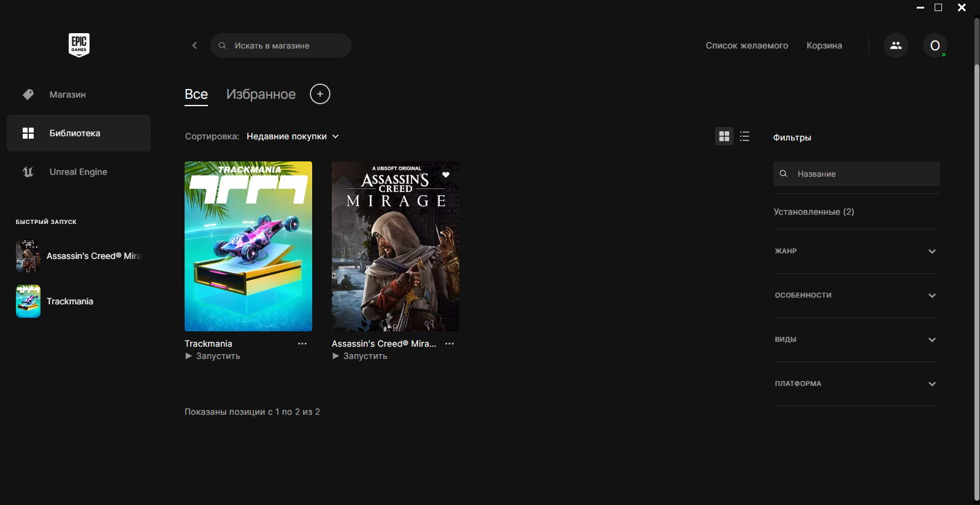Focus the store search field
980x505 pixels.
[x=281, y=45]
